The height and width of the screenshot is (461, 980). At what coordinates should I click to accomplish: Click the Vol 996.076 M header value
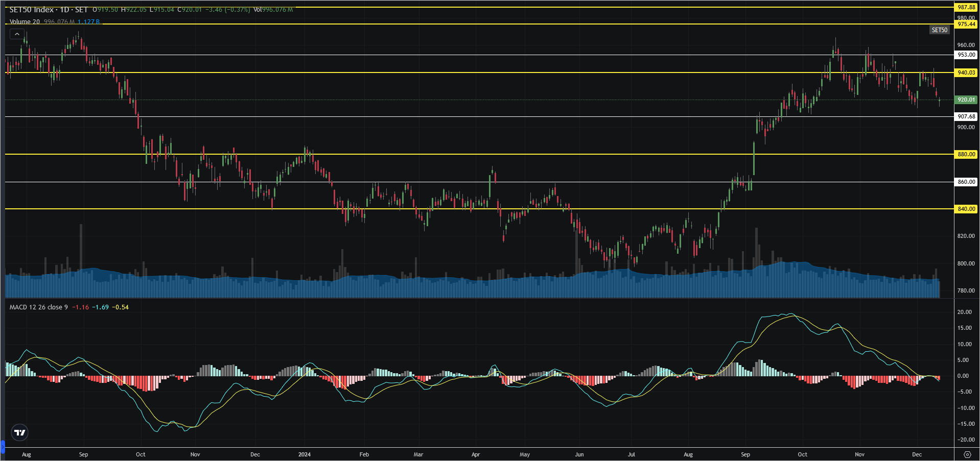tap(273, 10)
